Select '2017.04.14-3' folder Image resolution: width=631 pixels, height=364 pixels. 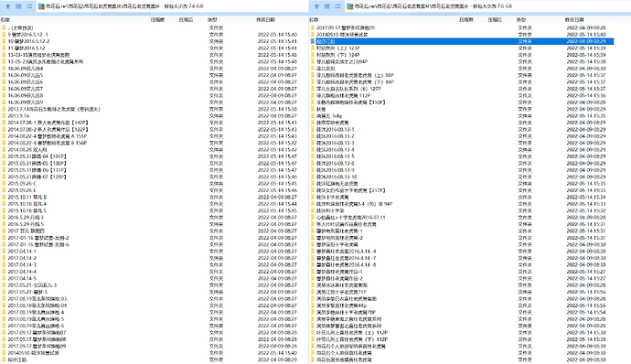point(22,264)
